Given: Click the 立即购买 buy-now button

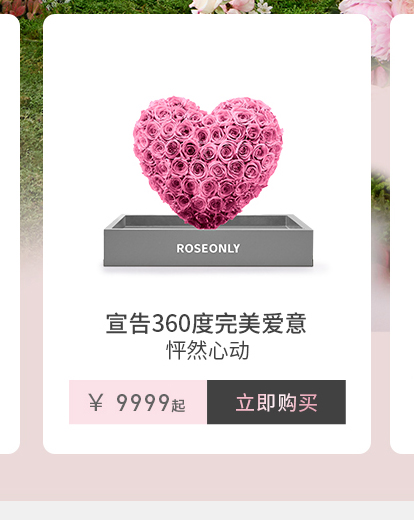Looking at the screenshot, I should tap(276, 402).
